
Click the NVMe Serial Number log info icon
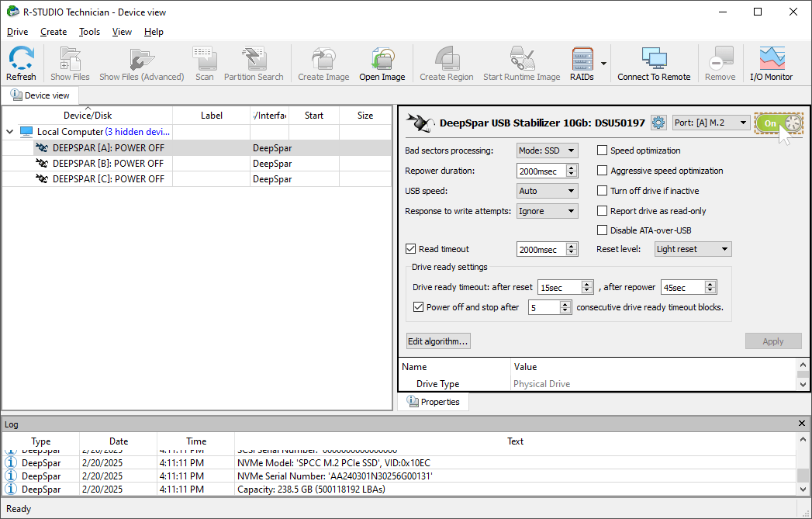[x=11, y=476]
